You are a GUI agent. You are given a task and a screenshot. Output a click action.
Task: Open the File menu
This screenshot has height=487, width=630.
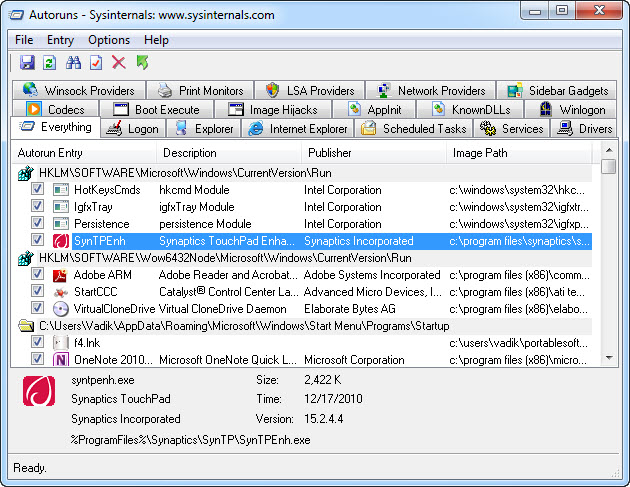click(24, 40)
